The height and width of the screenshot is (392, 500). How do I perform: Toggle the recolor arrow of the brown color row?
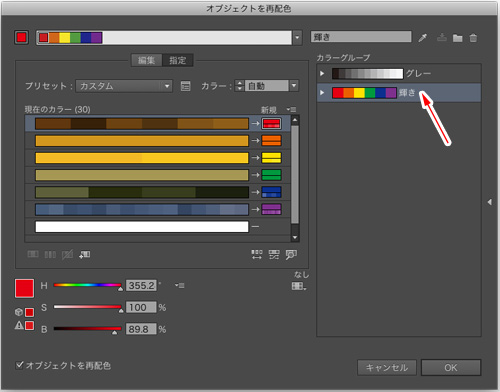[255, 124]
